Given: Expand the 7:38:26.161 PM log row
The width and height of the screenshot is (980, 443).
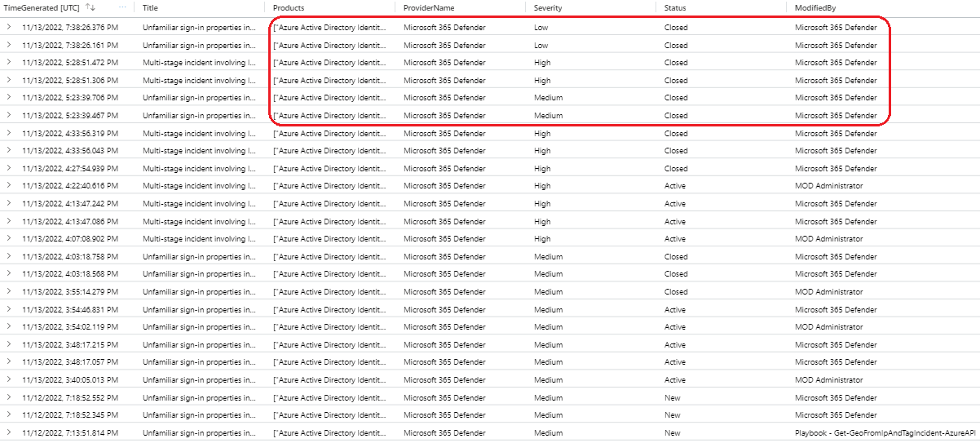Looking at the screenshot, I should click(9, 45).
